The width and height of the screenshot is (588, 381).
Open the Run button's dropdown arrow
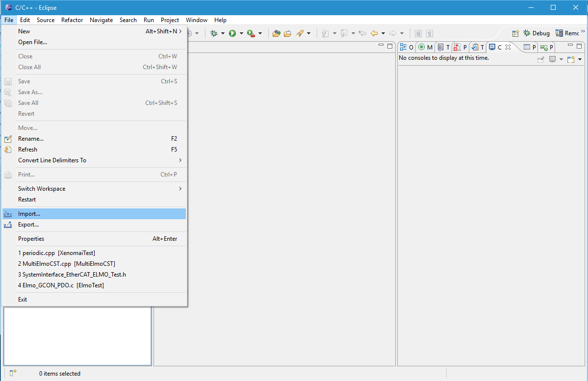[x=241, y=33]
